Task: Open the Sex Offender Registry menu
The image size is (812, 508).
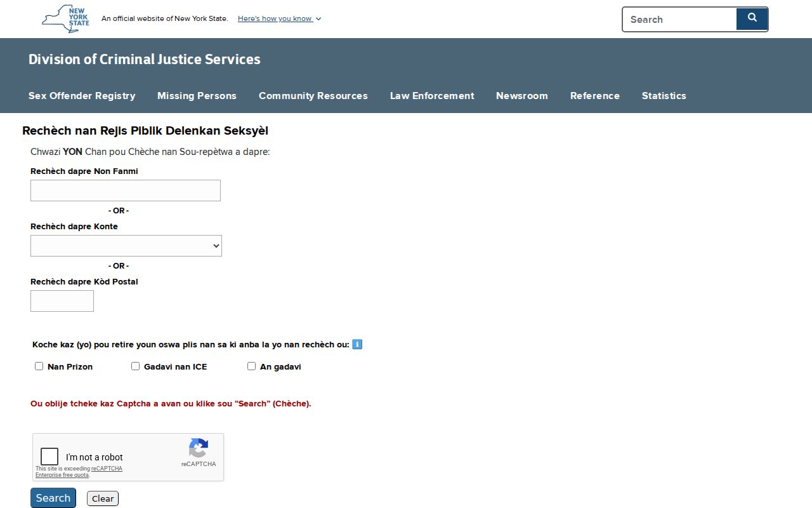Action: click(x=82, y=96)
